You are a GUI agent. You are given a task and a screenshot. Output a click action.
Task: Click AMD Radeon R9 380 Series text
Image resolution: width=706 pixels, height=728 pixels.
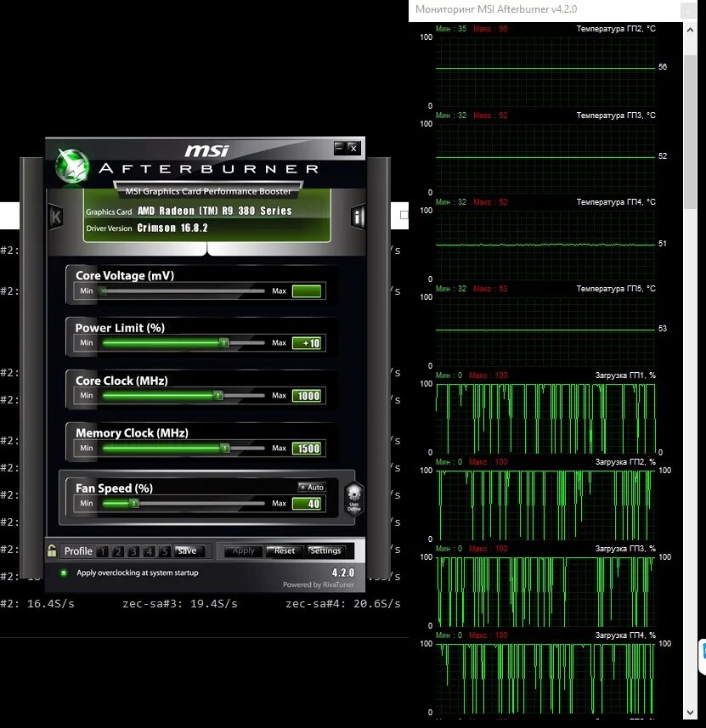(x=215, y=211)
